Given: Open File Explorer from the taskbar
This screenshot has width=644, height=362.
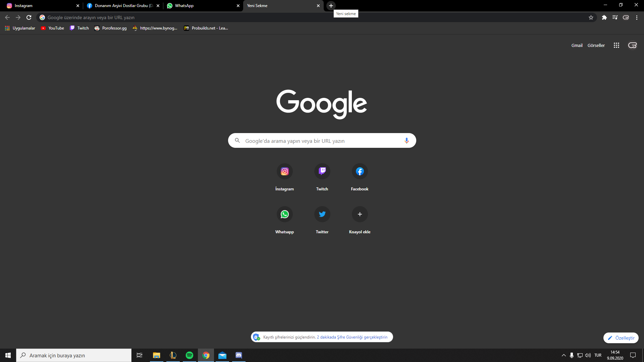Looking at the screenshot, I should click(157, 355).
